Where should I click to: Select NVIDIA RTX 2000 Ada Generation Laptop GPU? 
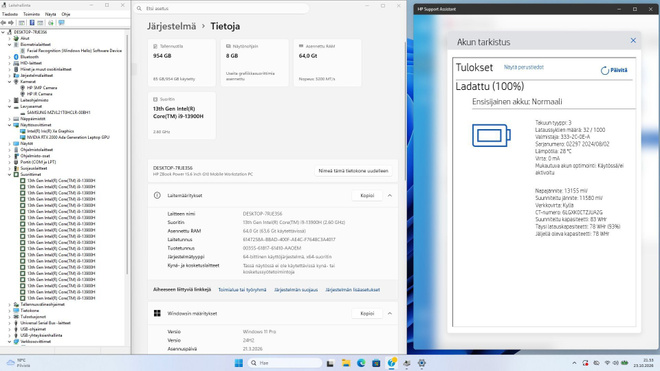tap(68, 137)
